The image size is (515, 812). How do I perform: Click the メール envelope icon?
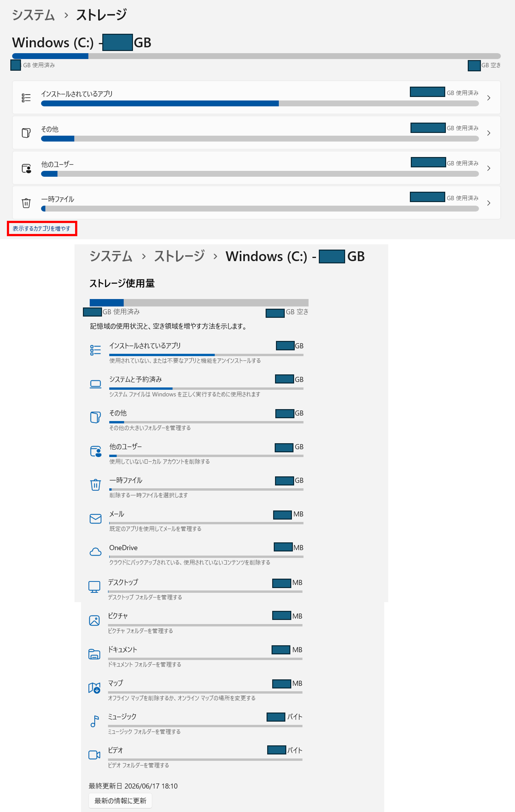point(95,519)
